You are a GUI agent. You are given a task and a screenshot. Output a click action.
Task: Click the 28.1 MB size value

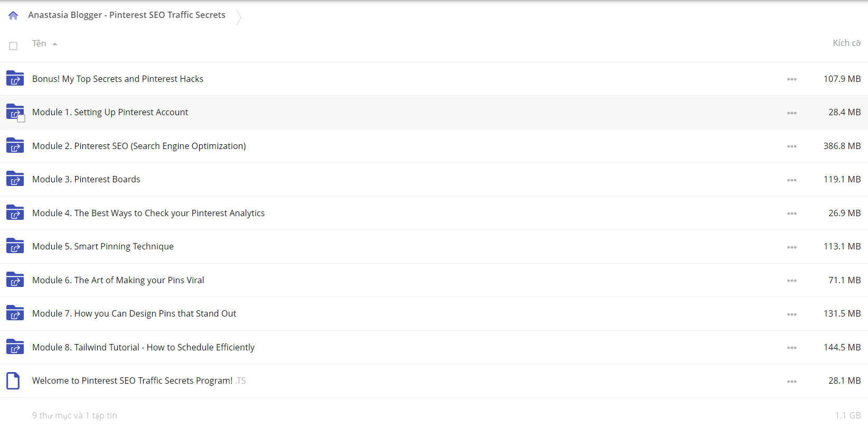click(x=844, y=381)
